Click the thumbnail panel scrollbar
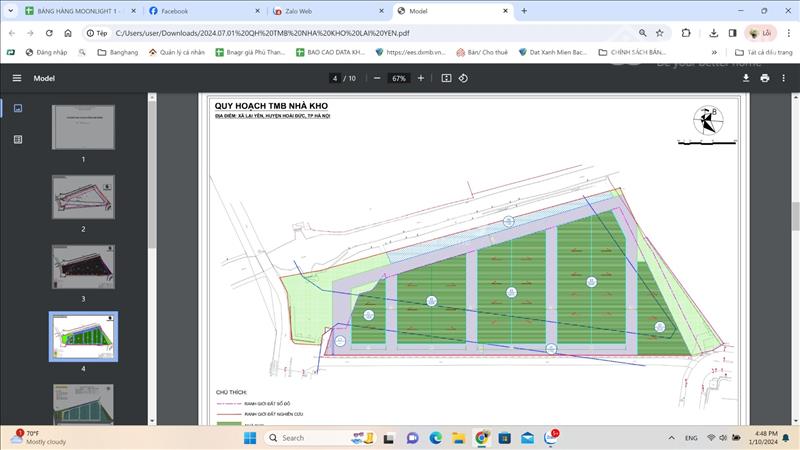Screen dimensions: 800x450 coord(152,173)
